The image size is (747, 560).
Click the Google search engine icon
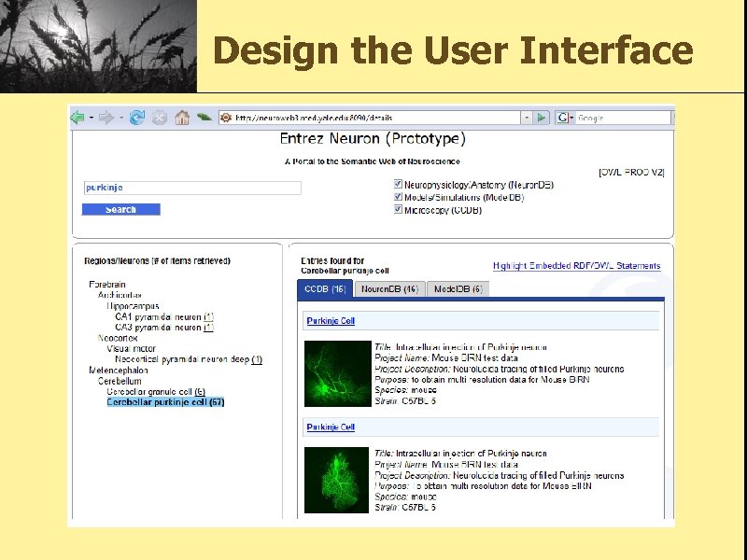[x=563, y=118]
